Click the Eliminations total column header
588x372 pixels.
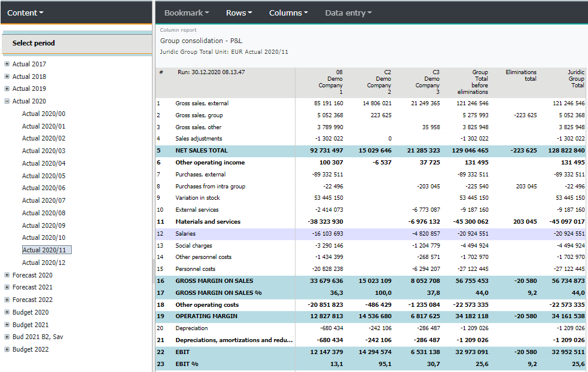[521, 75]
